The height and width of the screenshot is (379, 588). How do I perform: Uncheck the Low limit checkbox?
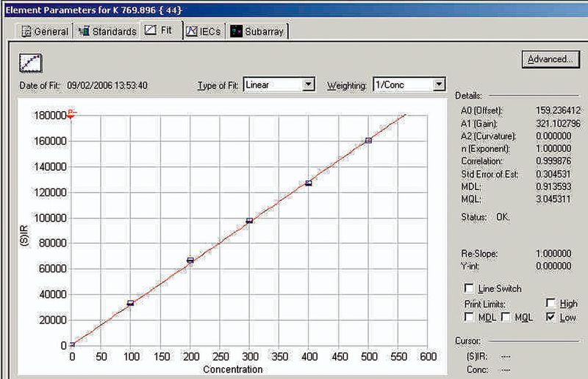(x=551, y=317)
